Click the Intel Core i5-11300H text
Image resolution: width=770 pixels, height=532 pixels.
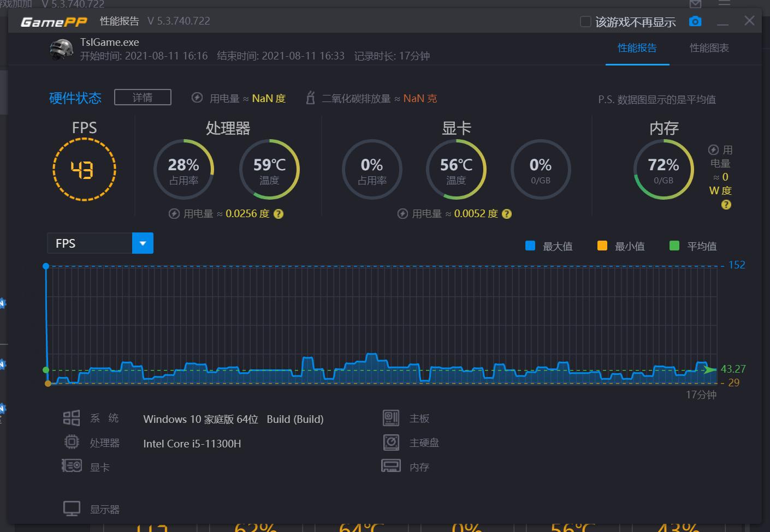pos(192,444)
